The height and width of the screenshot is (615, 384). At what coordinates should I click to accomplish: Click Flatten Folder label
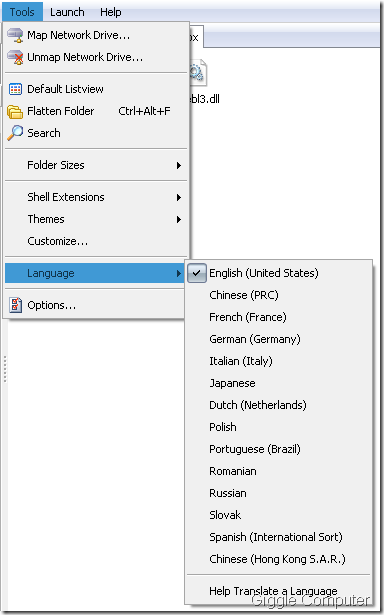tap(60, 111)
